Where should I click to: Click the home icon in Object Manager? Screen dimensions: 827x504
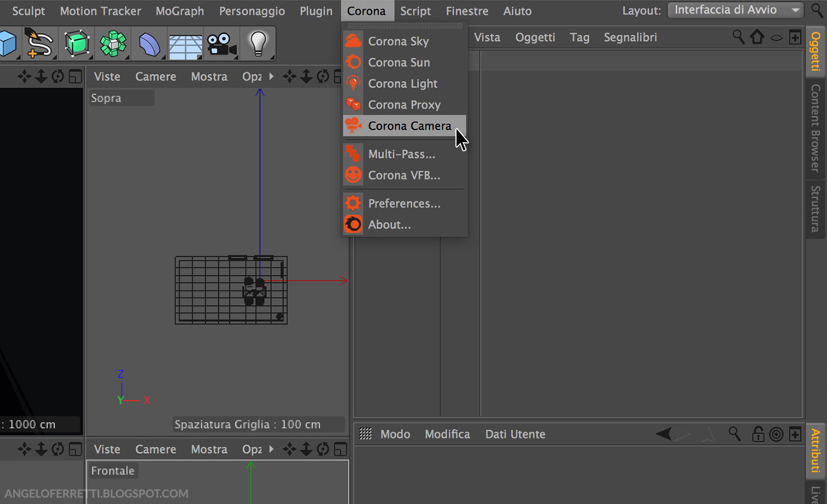pos(758,37)
